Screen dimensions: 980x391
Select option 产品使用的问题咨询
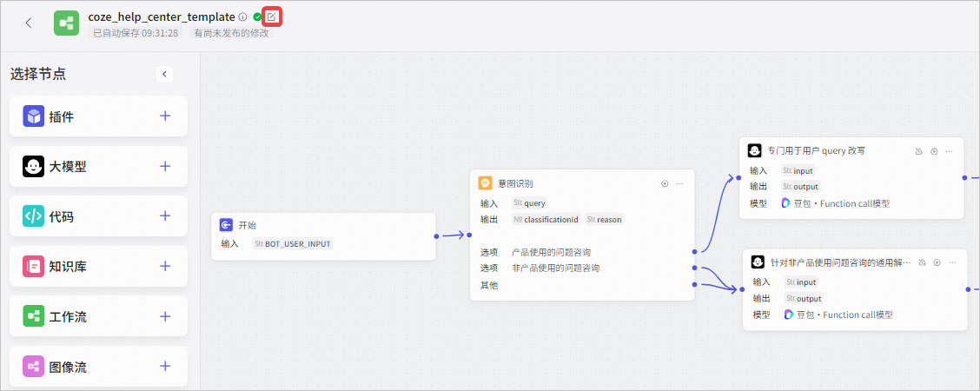click(x=551, y=252)
